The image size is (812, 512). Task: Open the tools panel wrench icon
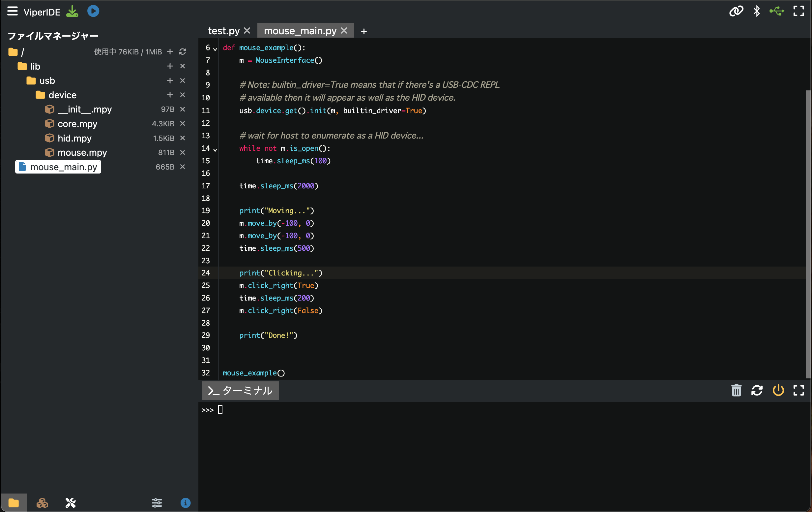tap(71, 503)
